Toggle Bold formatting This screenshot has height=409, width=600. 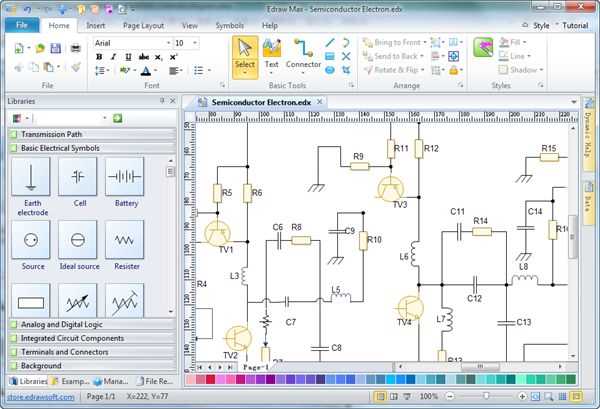(x=99, y=57)
